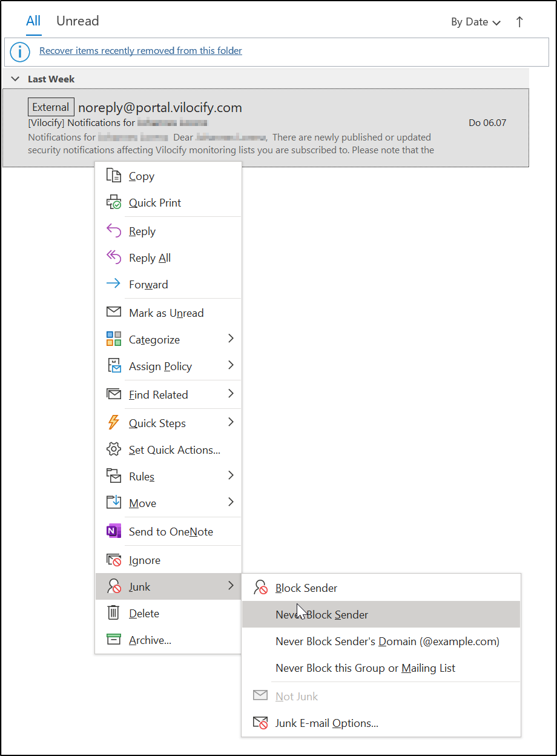
Task: Click the Delete trash can icon
Action: pyautogui.click(x=114, y=613)
